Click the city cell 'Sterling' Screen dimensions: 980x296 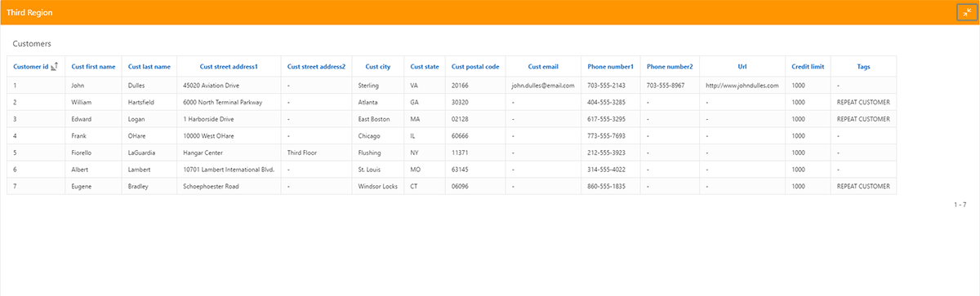click(368, 85)
